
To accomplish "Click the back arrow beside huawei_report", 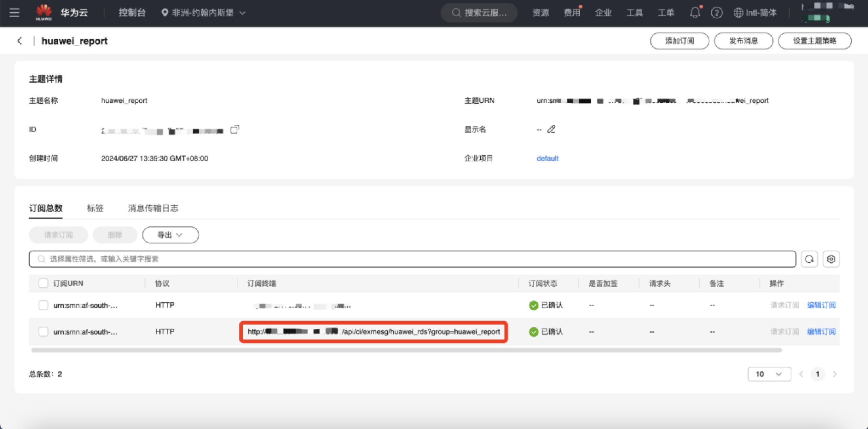I will [x=20, y=41].
